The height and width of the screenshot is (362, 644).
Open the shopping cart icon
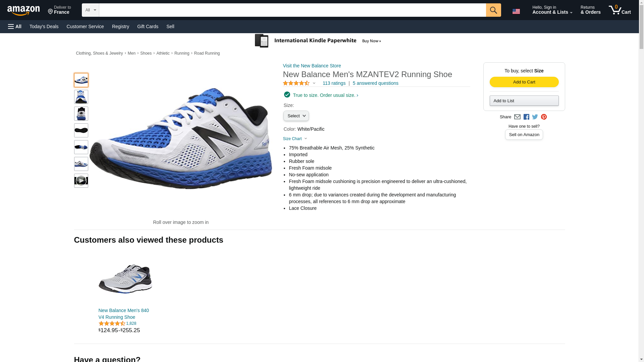[x=620, y=10]
